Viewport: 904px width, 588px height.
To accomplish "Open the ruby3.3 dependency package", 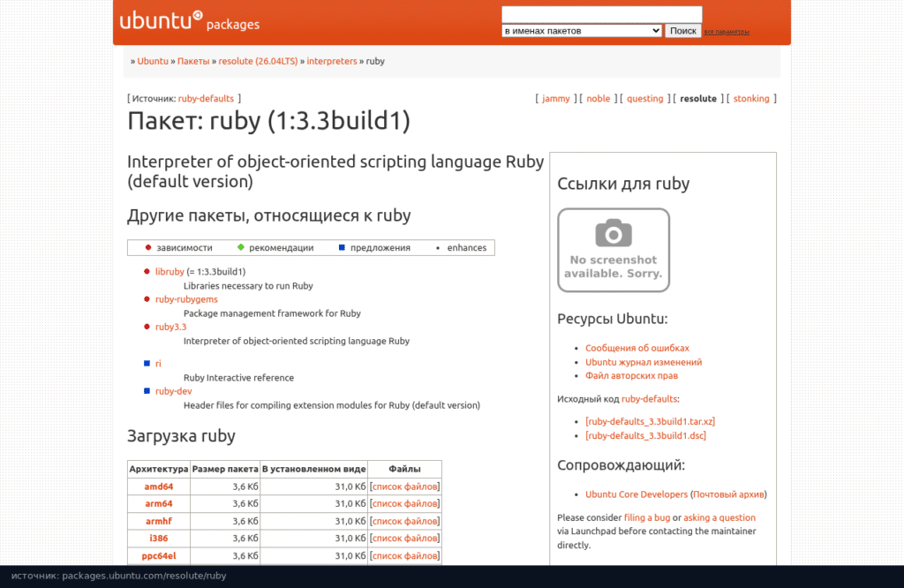I will (x=170, y=327).
